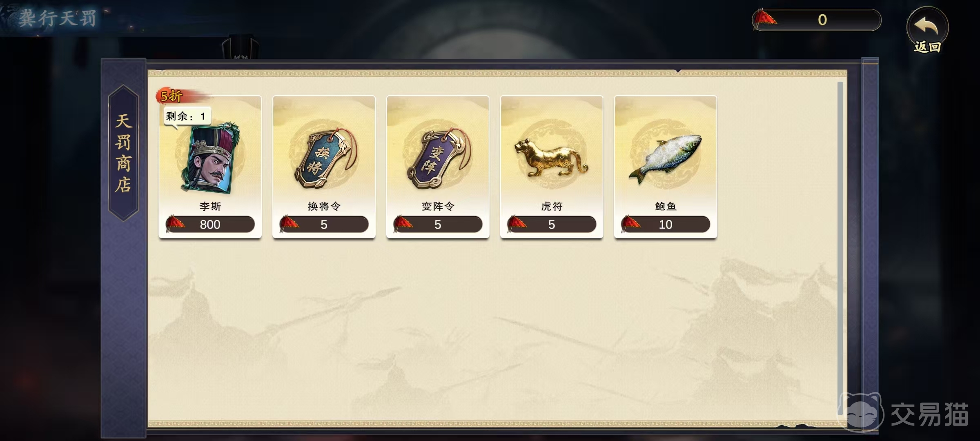The width and height of the screenshot is (980, 441).
Task: Click the 李斯 name label
Action: click(x=210, y=206)
